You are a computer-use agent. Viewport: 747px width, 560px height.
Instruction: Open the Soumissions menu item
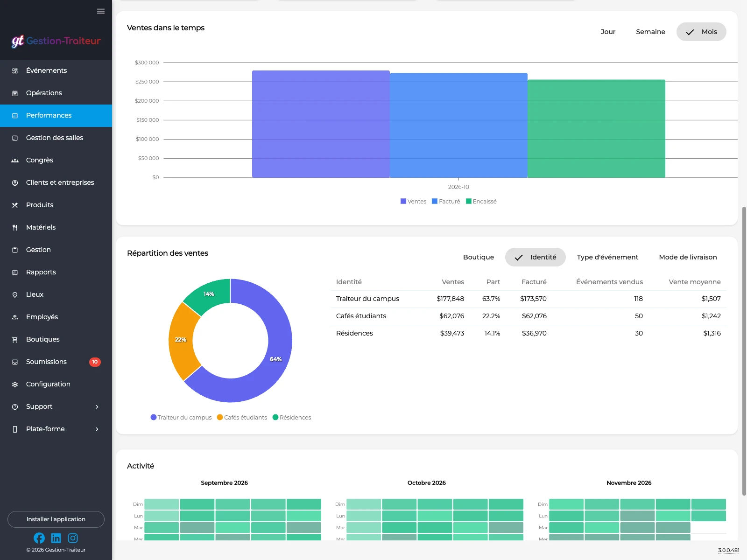coord(56,362)
